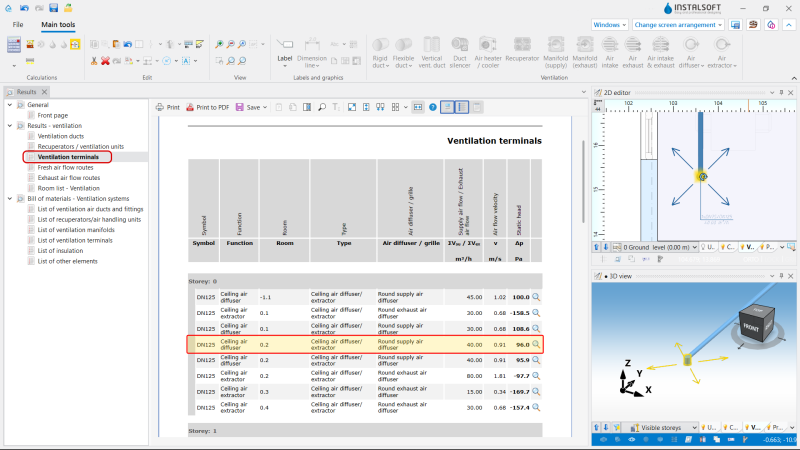Select the Air extractor tool
Image resolution: width=800 pixels, height=450 pixels.
(721, 53)
